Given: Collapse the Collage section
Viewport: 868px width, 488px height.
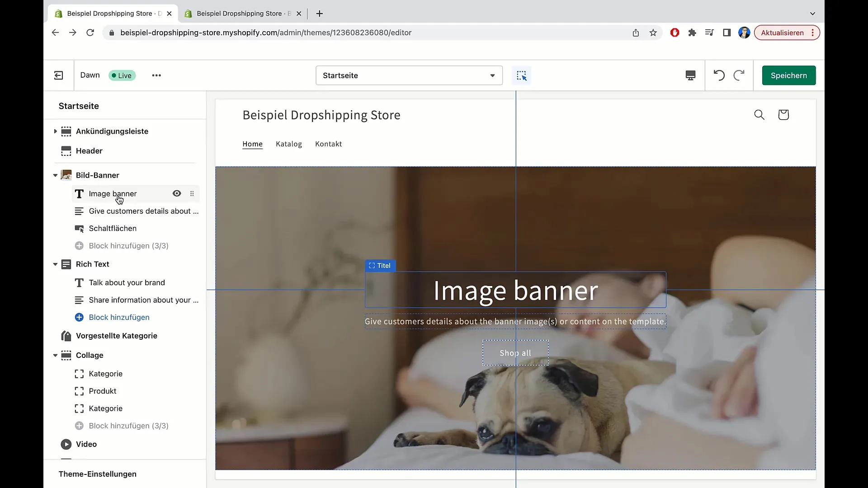Looking at the screenshot, I should (x=55, y=355).
